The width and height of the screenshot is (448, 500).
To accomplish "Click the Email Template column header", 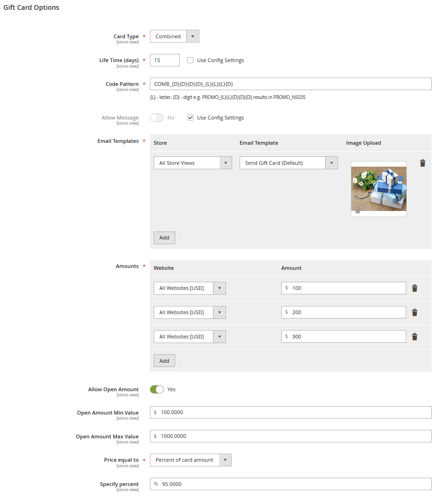I will (x=259, y=143).
